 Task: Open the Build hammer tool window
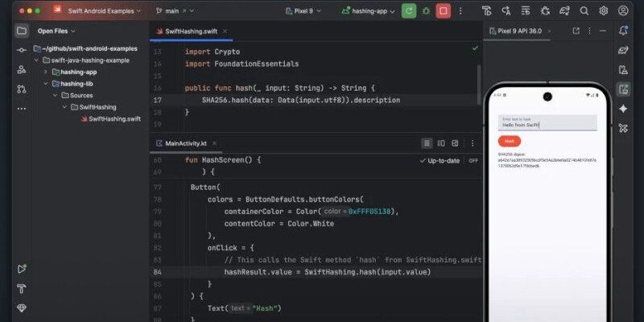pos(22,288)
